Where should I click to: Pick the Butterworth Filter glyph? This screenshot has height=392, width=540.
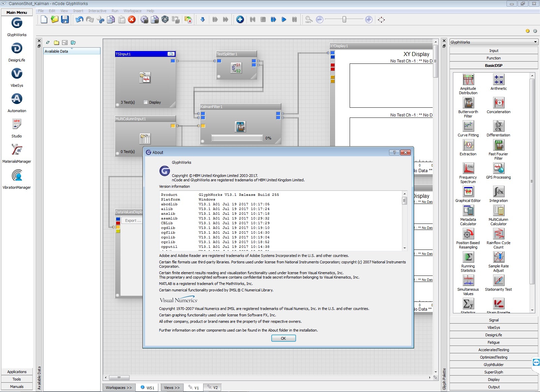click(468, 103)
